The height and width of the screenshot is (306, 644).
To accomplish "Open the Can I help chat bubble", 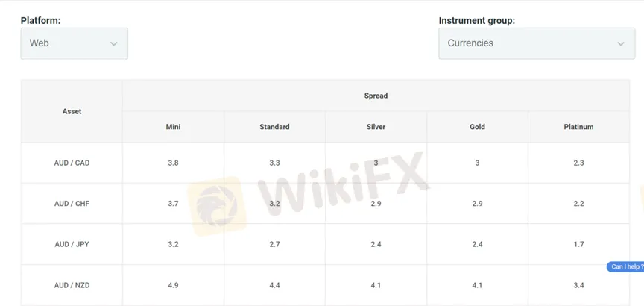I will 625,267.
